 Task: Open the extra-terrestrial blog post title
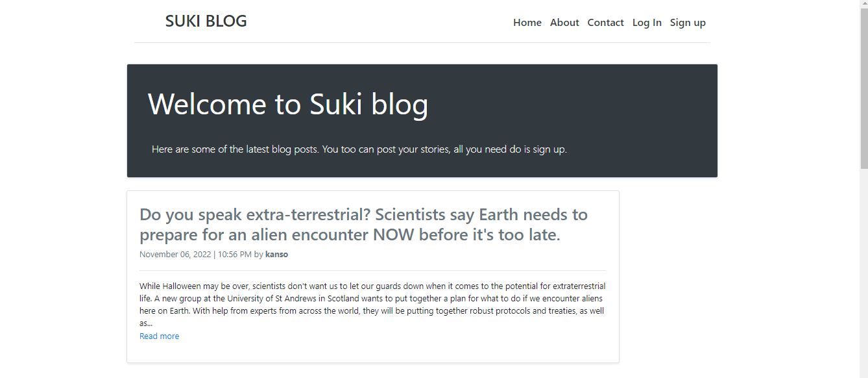(363, 224)
